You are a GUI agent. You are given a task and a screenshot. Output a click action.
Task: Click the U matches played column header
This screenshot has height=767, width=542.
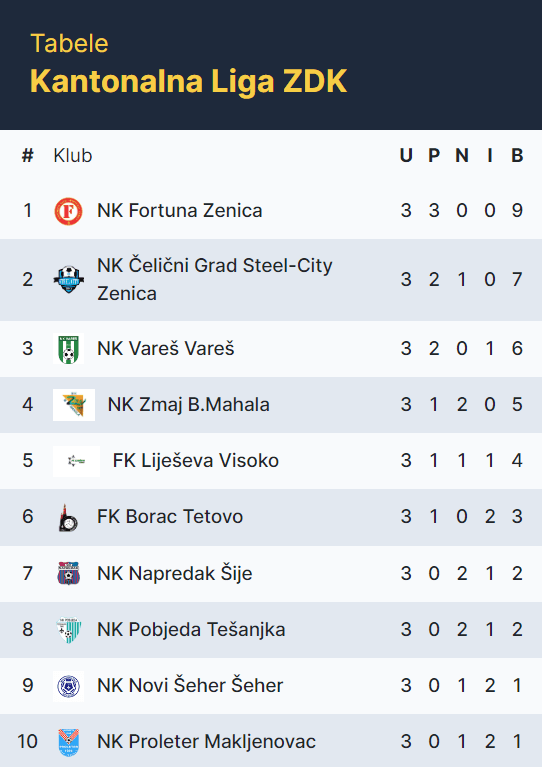[x=406, y=156]
